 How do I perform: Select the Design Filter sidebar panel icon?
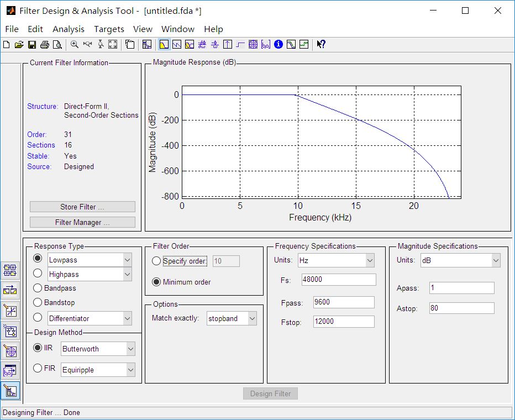click(x=10, y=391)
